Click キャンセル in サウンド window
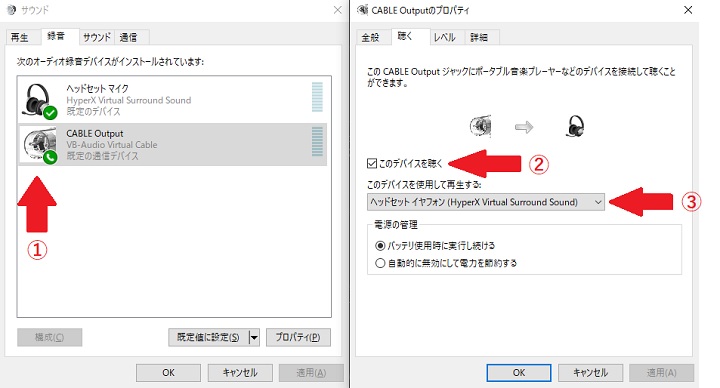The image size is (720, 388). (240, 373)
